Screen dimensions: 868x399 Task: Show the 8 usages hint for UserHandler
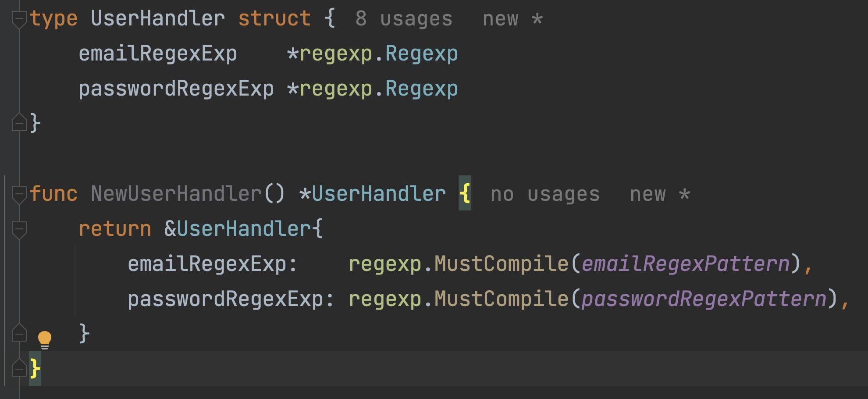coord(404,19)
